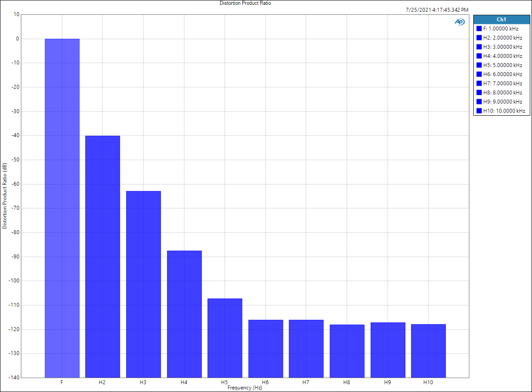The height and width of the screenshot is (392, 532).
Task: Click the x-axis tick label 'H9'
Action: (388, 382)
